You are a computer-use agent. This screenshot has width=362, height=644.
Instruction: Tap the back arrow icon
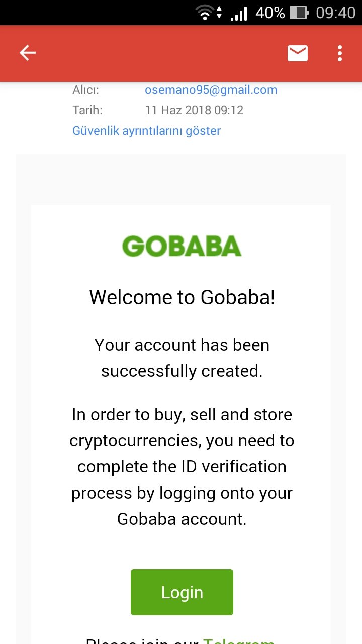[x=27, y=53]
